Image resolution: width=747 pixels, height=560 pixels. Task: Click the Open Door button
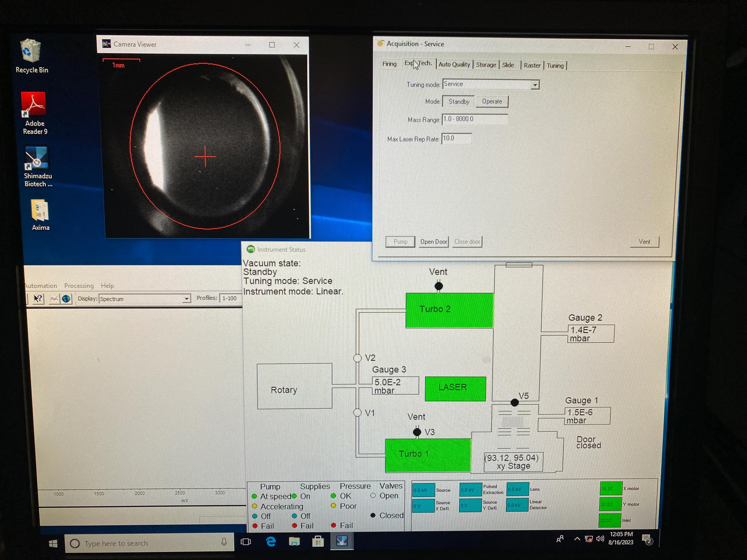click(x=433, y=242)
